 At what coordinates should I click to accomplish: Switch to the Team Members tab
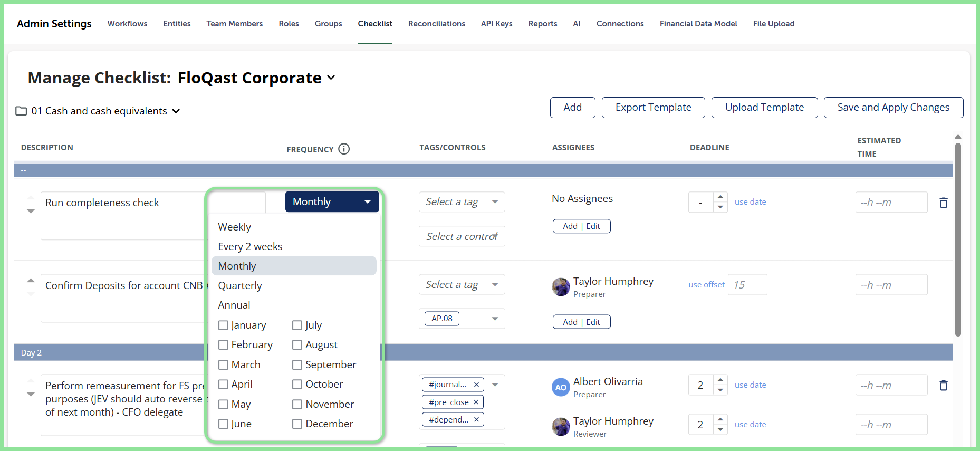tap(235, 24)
